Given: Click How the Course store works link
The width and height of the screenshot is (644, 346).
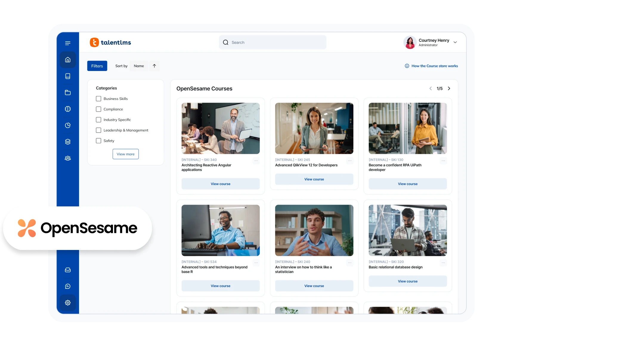Looking at the screenshot, I should coord(431,66).
